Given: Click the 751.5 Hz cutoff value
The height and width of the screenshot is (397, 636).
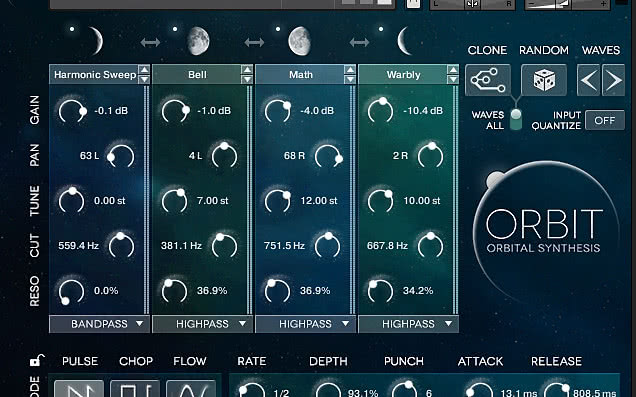Looking at the screenshot, I should point(284,246).
